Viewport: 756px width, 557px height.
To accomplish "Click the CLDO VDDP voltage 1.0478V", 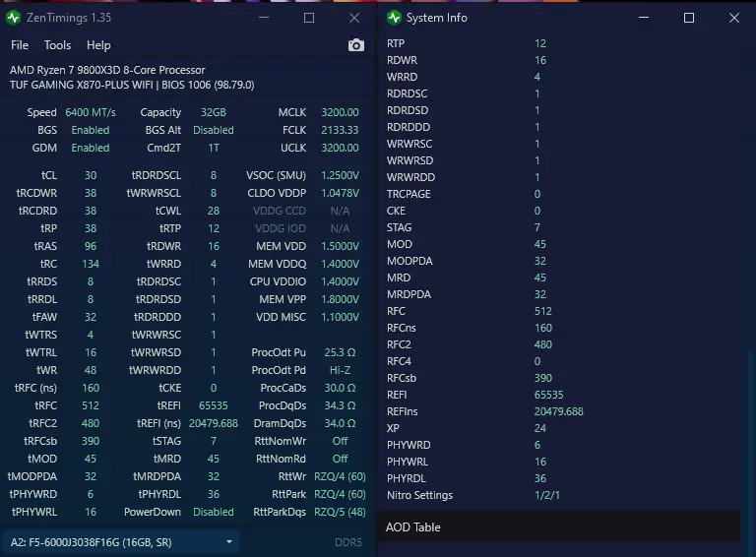I will (x=340, y=193).
